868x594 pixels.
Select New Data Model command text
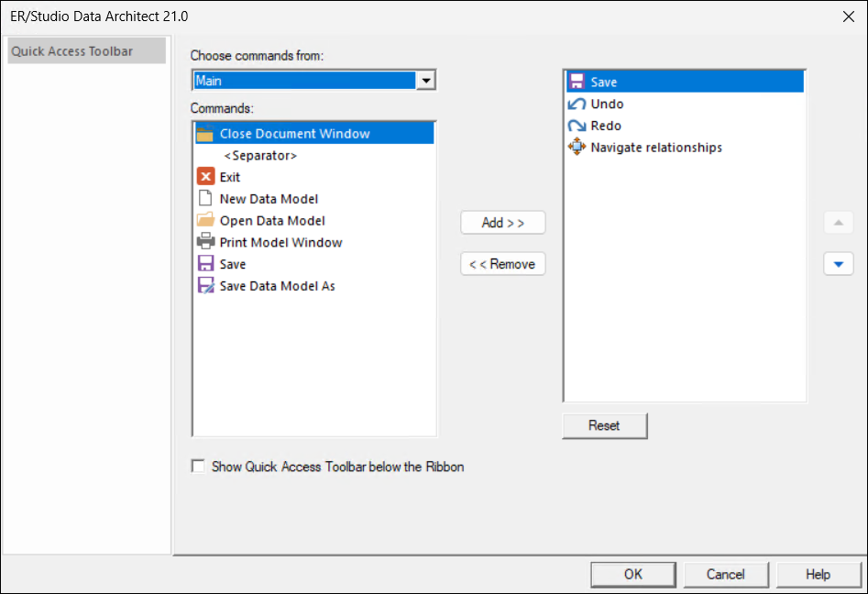pos(269,199)
